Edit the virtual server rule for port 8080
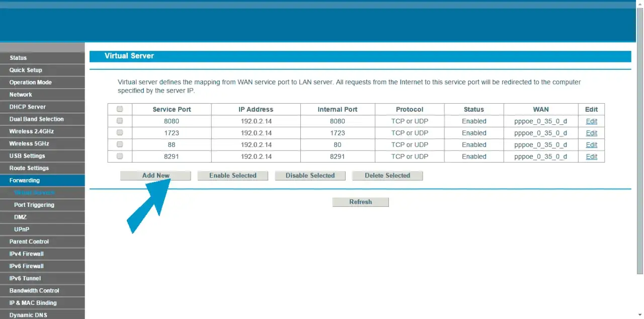This screenshot has width=644, height=319. click(591, 121)
